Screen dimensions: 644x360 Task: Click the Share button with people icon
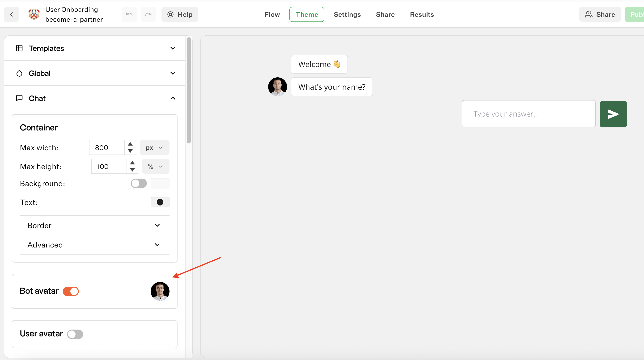[600, 14]
